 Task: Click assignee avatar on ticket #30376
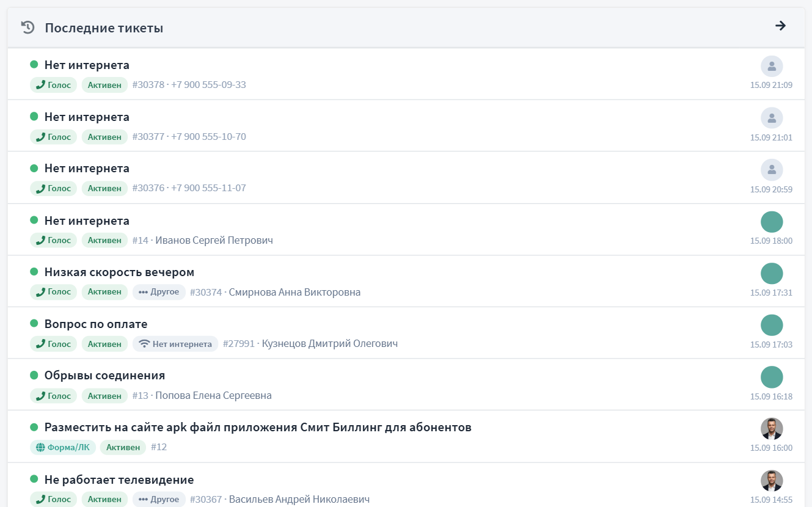tap(772, 170)
